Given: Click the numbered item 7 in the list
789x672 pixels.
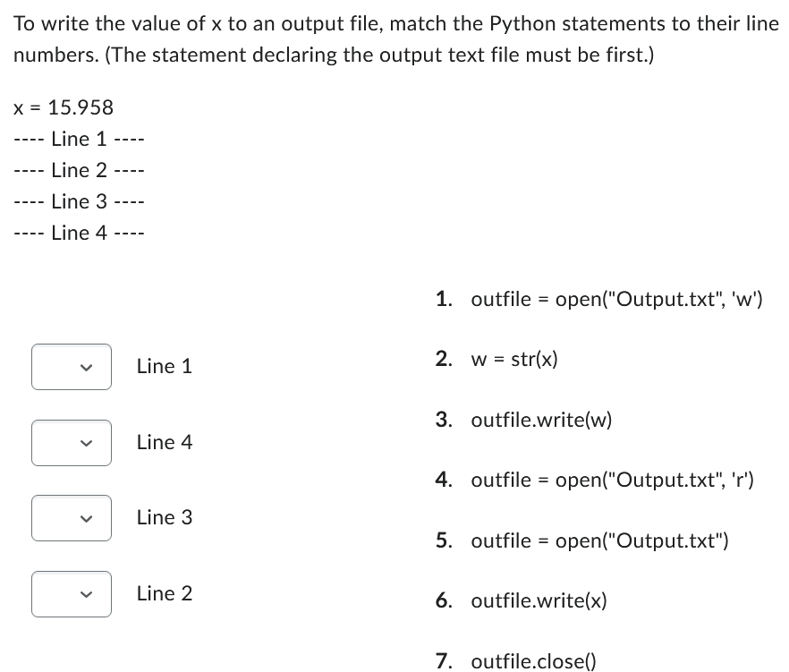Looking at the screenshot, I should 444,660.
